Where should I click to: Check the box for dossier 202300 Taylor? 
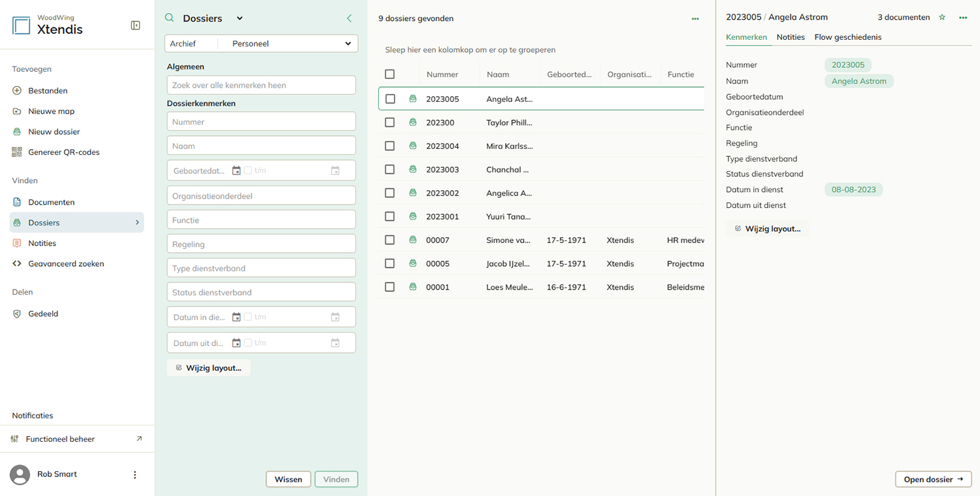[x=390, y=122]
